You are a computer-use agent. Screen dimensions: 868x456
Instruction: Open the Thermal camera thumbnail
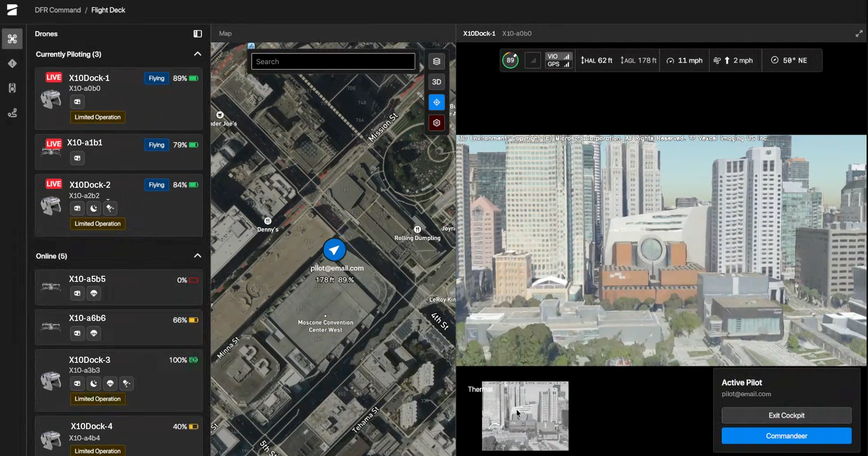[525, 416]
